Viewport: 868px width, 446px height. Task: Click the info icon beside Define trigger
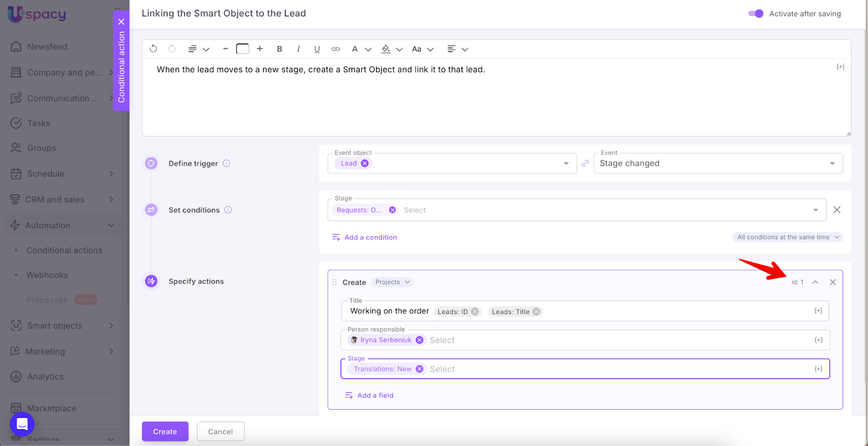227,163
